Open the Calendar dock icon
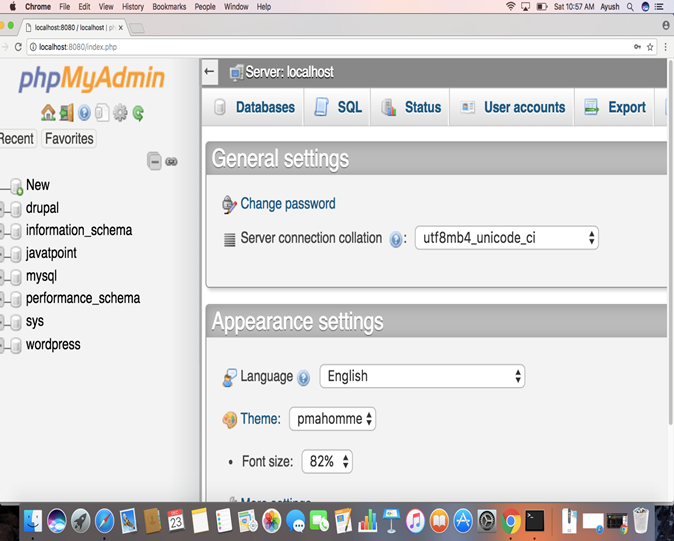 point(176,521)
